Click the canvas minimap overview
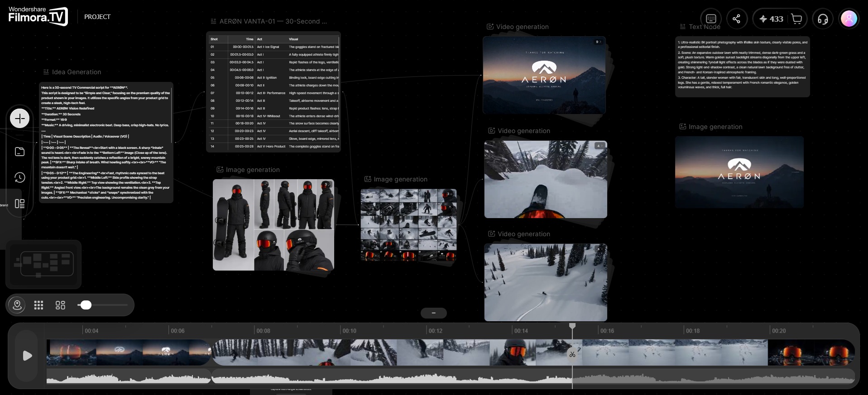The height and width of the screenshot is (395, 868). (x=43, y=264)
